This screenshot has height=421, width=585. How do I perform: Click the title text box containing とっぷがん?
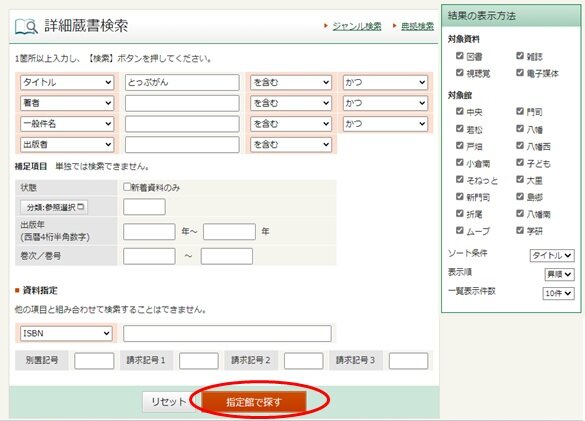coord(182,82)
